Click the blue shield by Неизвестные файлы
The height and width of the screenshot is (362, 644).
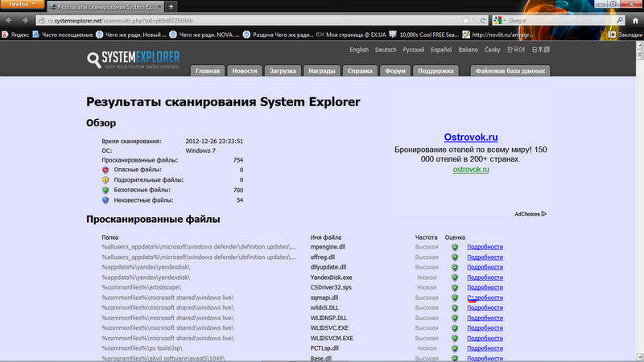tap(105, 200)
